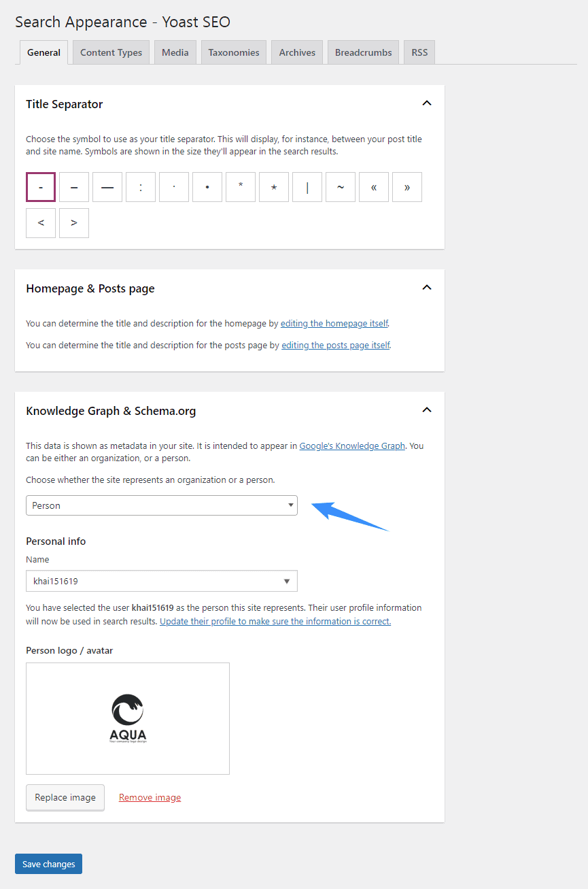This screenshot has height=889, width=588.
Task: Select the right double angle quote separator
Action: (x=407, y=187)
